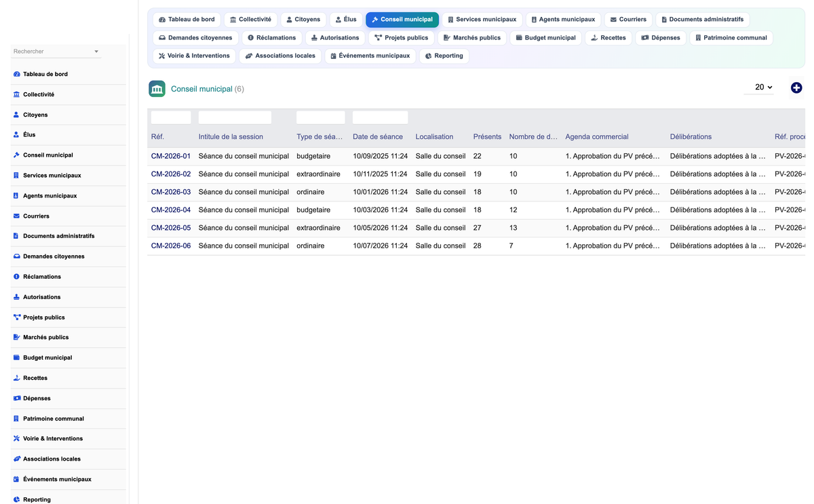Click the Recettes sidebar icon
Viewport: 814px width, 504px height.
coord(16,378)
